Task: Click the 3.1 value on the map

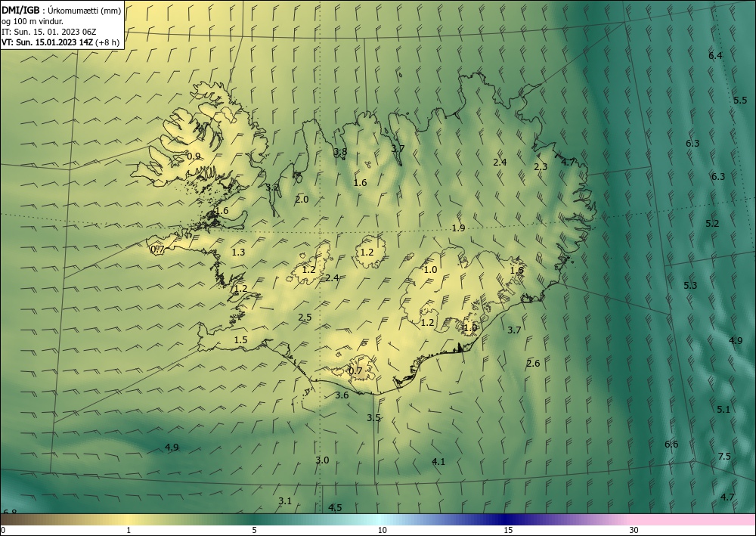Action: (x=285, y=500)
